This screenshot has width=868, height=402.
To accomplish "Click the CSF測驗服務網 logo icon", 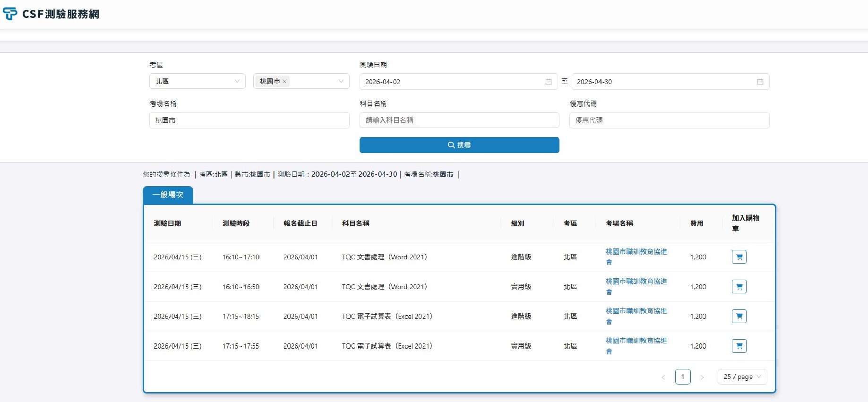I will click(x=10, y=14).
